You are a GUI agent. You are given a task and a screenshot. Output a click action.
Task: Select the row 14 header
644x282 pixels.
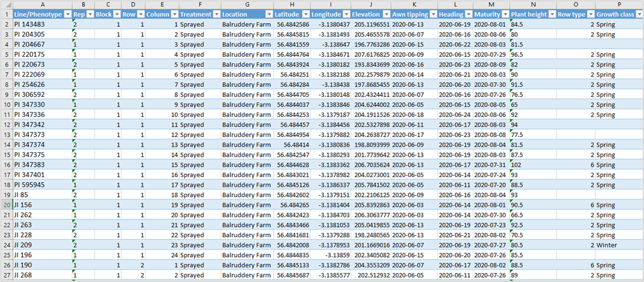point(6,145)
